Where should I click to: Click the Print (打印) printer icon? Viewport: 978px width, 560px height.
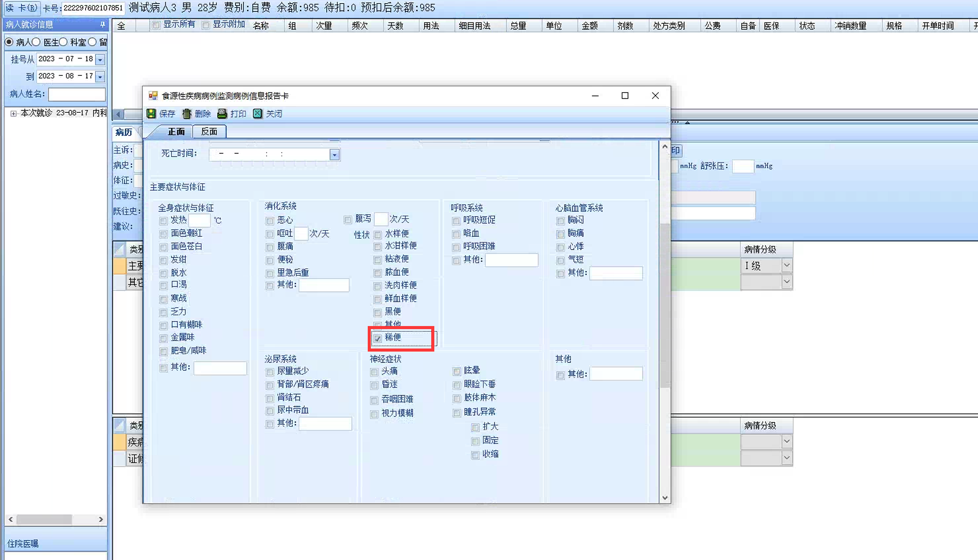(222, 114)
